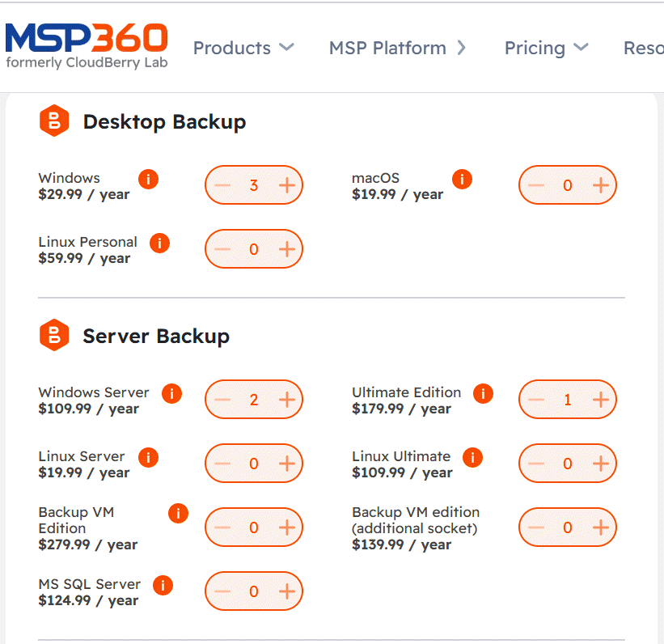The width and height of the screenshot is (664, 644).
Task: Show info icon next to macOS
Action: (462, 179)
